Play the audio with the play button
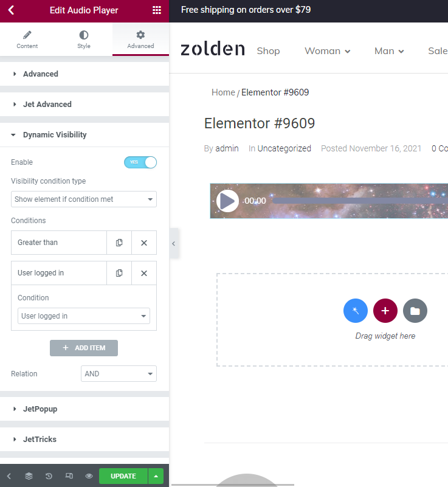The image size is (448, 487). click(227, 201)
